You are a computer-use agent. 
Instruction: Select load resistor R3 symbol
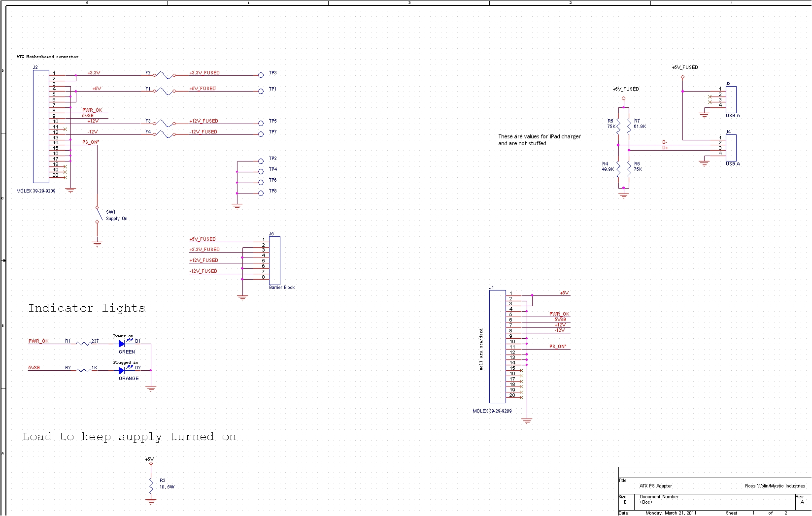(151, 484)
